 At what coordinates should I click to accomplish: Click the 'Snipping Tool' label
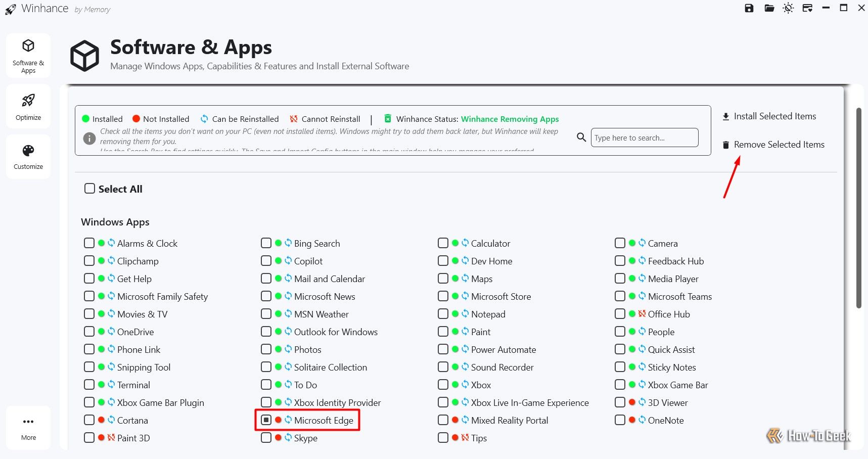click(x=144, y=367)
